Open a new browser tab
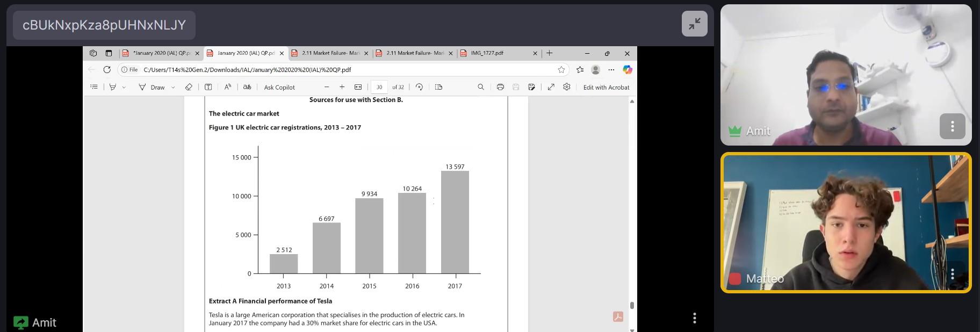 [x=549, y=53]
